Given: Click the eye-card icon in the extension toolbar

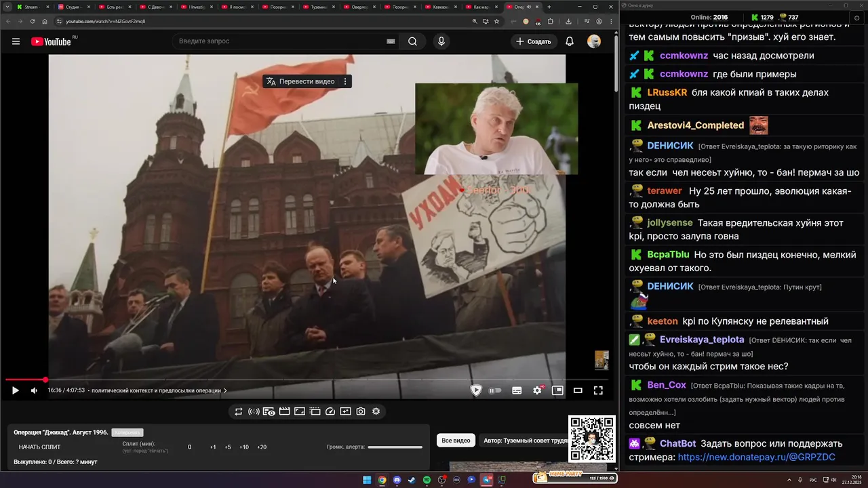Looking at the screenshot, I should tap(269, 411).
